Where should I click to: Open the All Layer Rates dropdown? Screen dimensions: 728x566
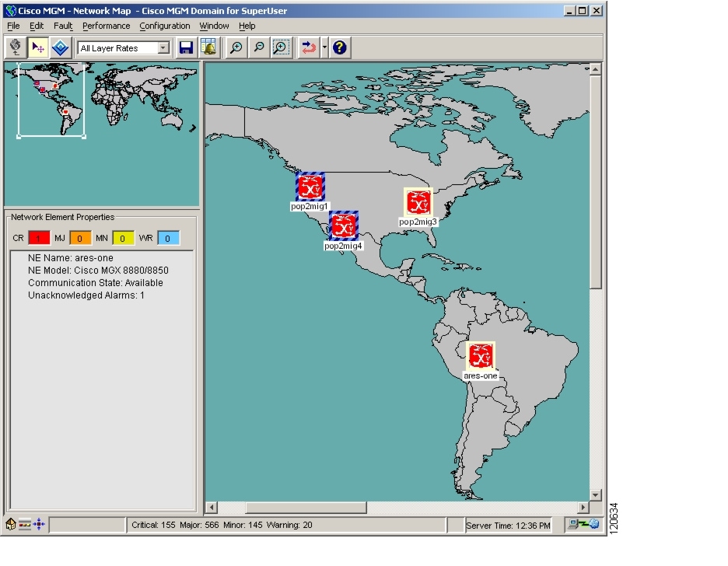click(124, 47)
